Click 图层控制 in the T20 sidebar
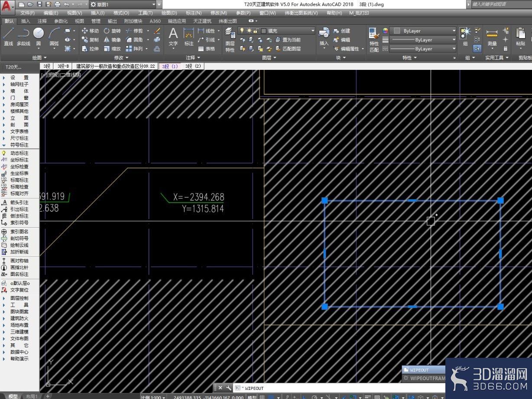Image resolution: width=532 pixels, height=399 pixels. pyautogui.click(x=19, y=298)
